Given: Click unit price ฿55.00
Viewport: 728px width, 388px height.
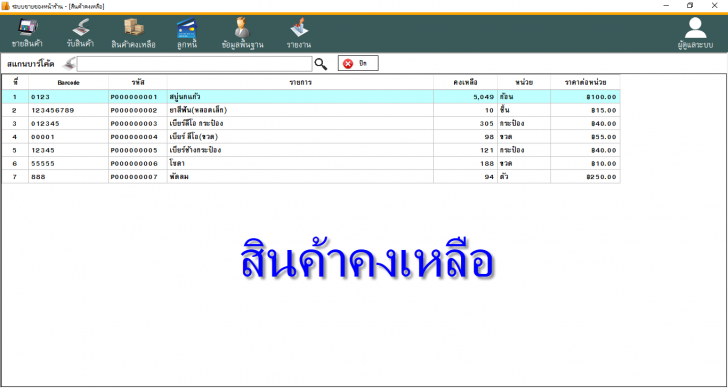Looking at the screenshot, I should [585, 137].
